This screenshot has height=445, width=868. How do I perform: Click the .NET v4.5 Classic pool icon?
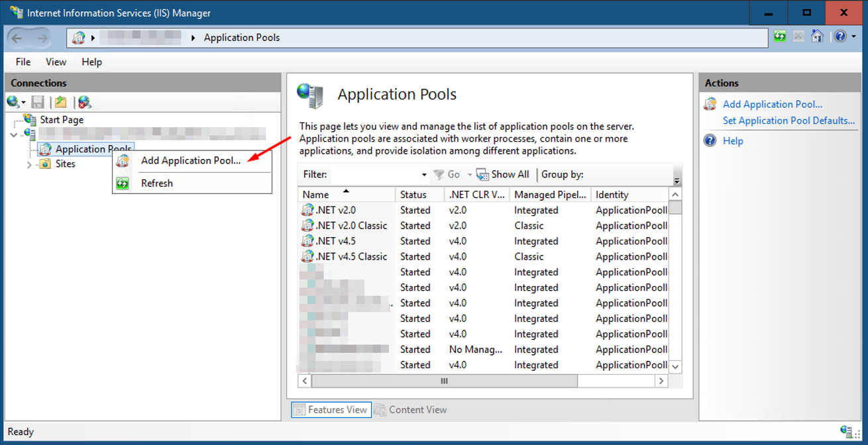point(307,257)
